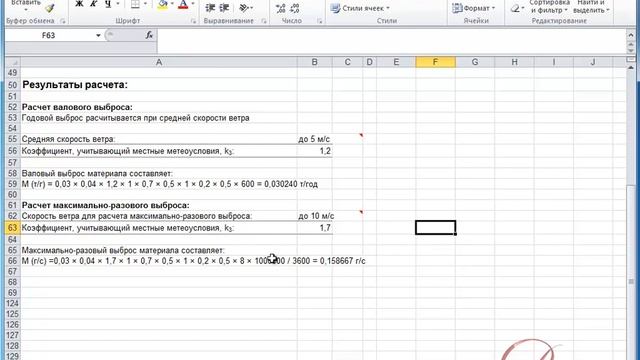
Task: Toggle underline (Ч) formatting
Action: pos(108,4)
